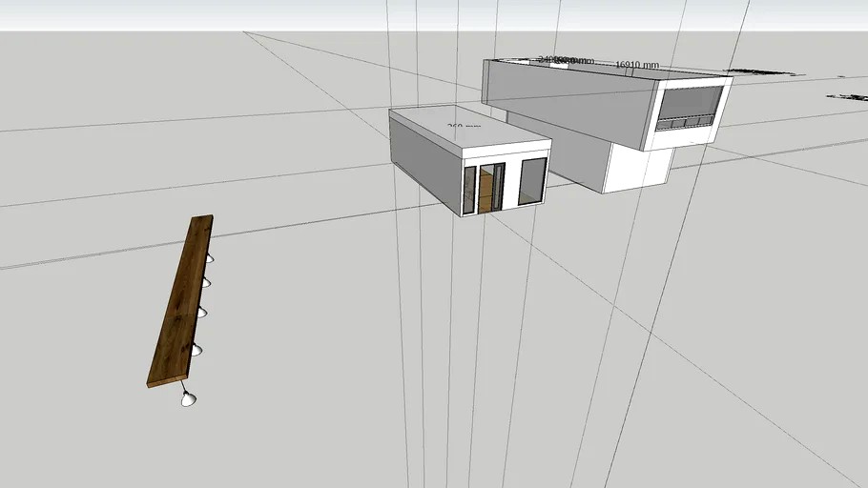Select the topmost lamp on the plank
Image resolution: width=868 pixels, height=488 pixels.
(209, 258)
